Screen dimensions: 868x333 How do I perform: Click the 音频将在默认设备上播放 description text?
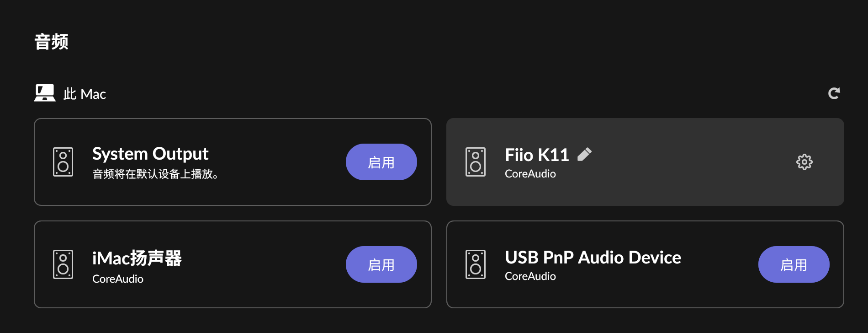[x=155, y=174]
